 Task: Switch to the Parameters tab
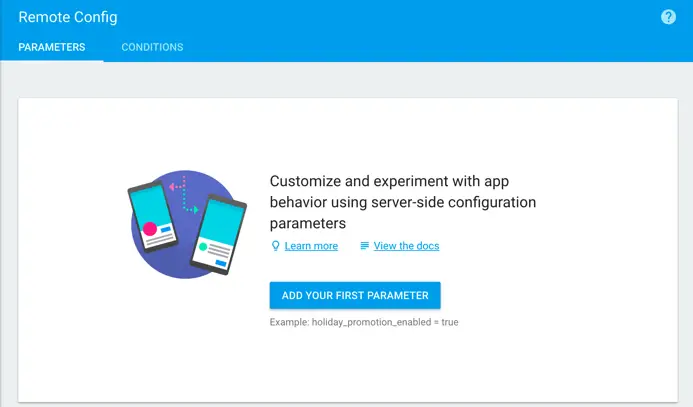coord(51,47)
